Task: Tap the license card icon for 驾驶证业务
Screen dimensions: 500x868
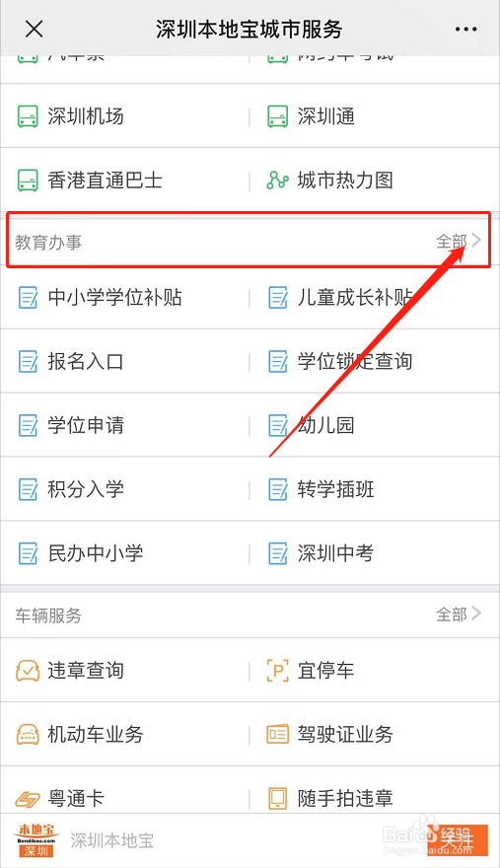Action: click(278, 735)
